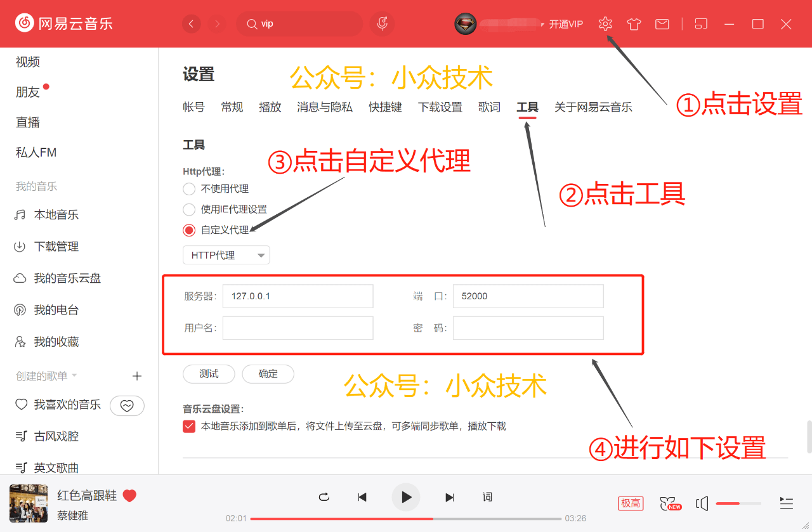Switch to the 歌词 tab
Image resolution: width=812 pixels, height=532 pixels.
489,107
